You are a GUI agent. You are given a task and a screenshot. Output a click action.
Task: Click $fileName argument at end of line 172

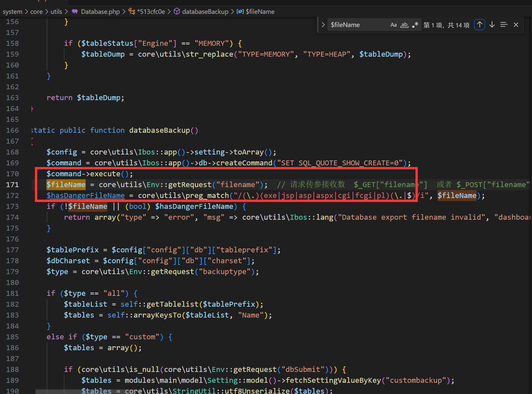click(x=457, y=196)
